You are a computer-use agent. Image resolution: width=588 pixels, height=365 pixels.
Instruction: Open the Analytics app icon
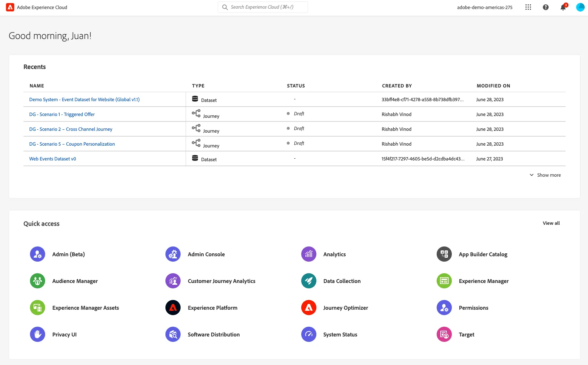(308, 254)
